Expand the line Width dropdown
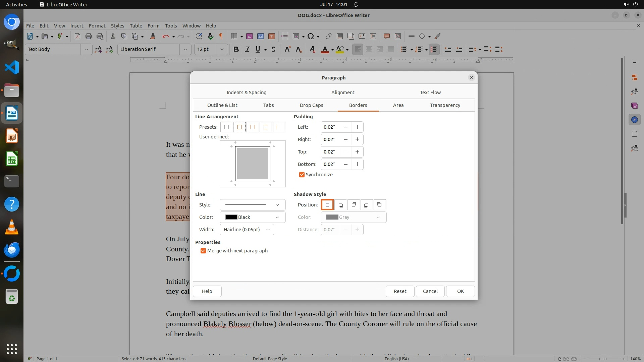 point(247,230)
